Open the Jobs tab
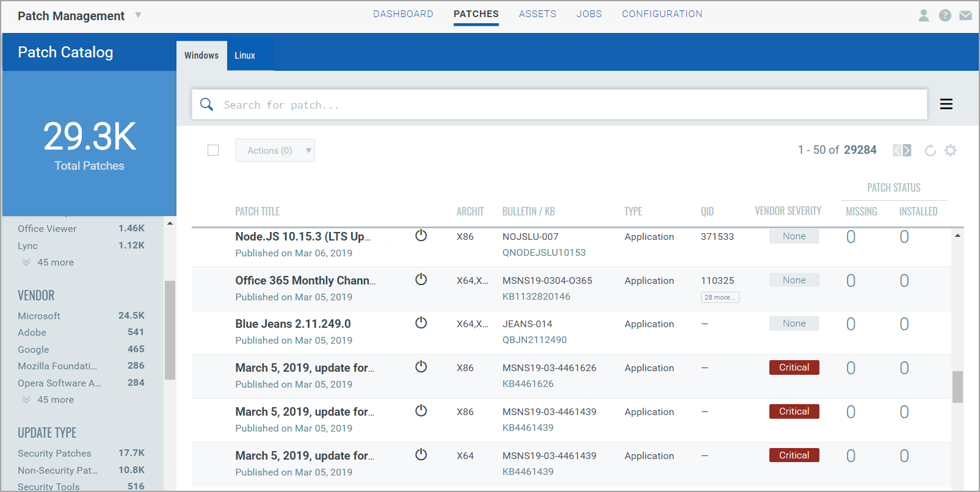 pos(589,14)
